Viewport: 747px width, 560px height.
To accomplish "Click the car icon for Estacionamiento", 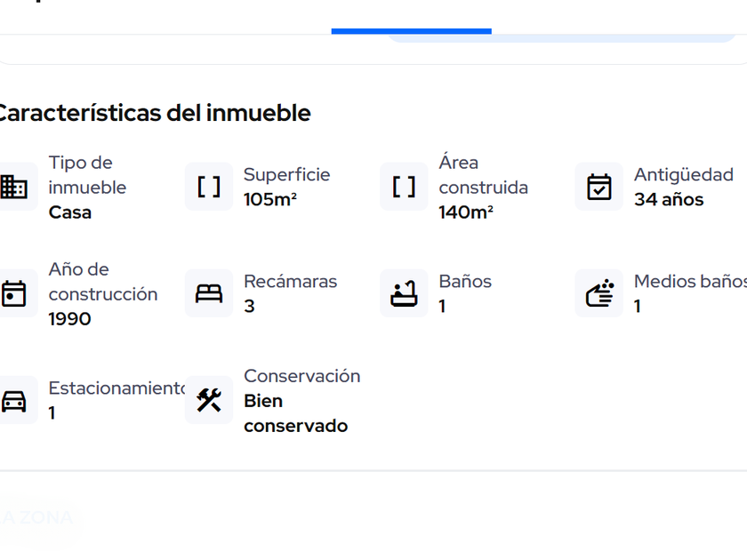I will coord(14,400).
